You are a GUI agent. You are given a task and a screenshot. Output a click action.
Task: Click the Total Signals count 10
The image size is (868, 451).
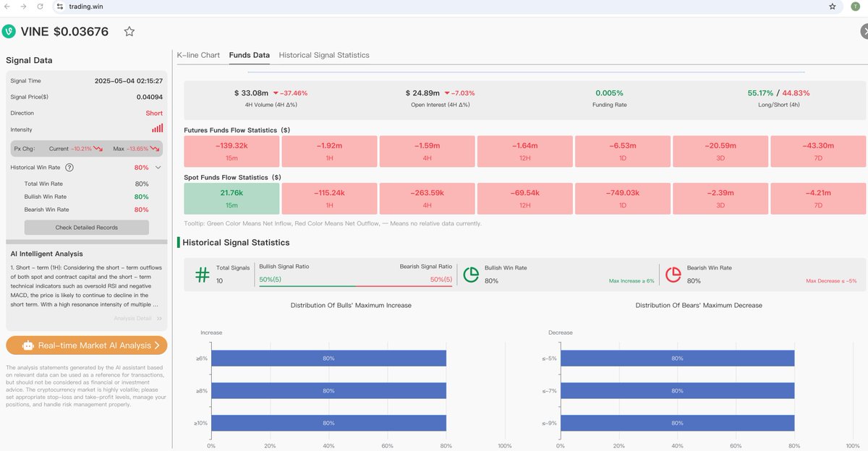pos(220,280)
